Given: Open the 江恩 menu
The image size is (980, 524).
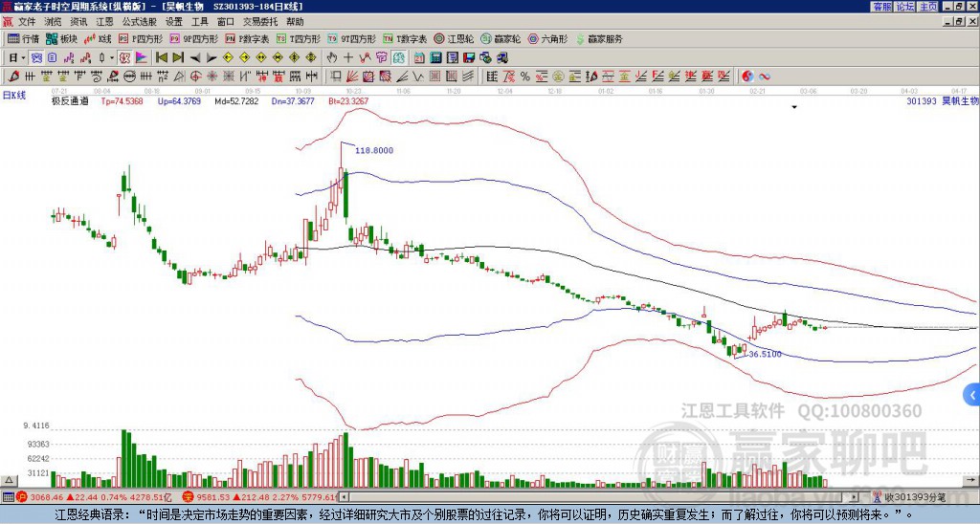Looking at the screenshot, I should coord(104,22).
